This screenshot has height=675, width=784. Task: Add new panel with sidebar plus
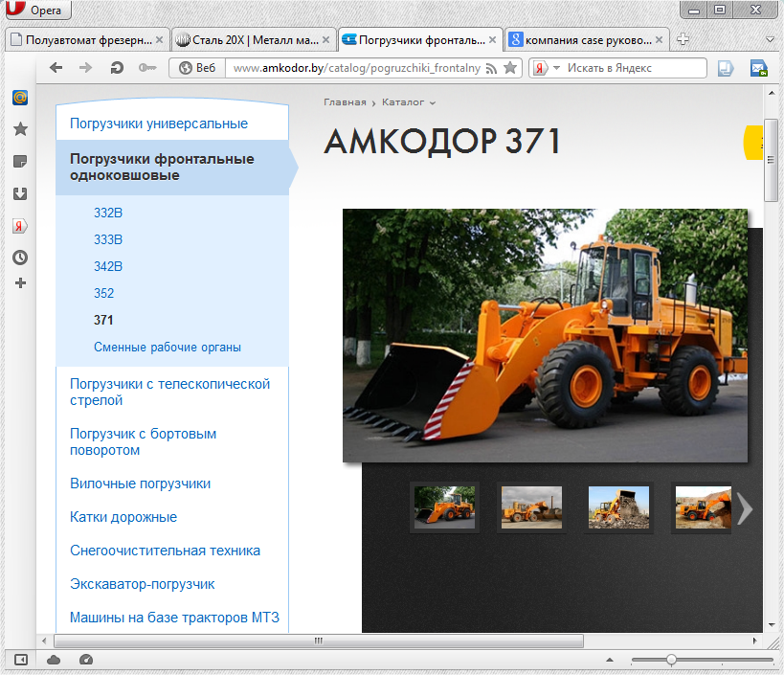20,283
